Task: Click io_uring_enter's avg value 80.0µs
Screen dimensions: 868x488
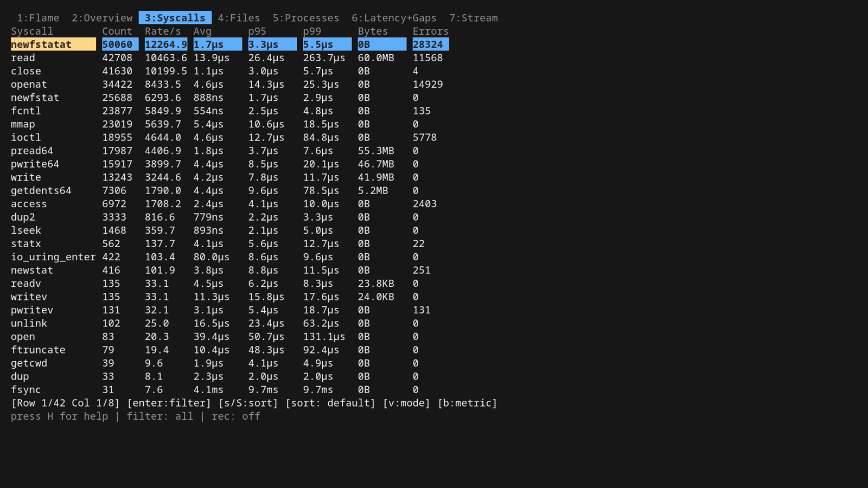Action: pyautogui.click(x=212, y=257)
